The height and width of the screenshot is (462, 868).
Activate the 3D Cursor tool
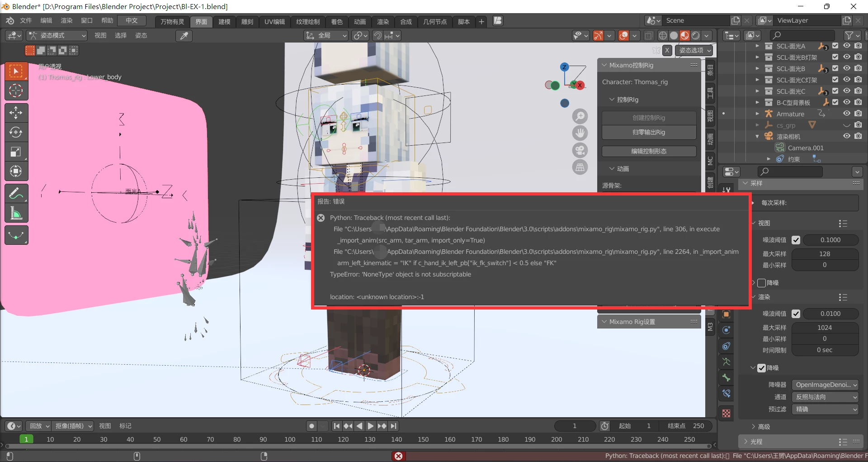(x=16, y=91)
